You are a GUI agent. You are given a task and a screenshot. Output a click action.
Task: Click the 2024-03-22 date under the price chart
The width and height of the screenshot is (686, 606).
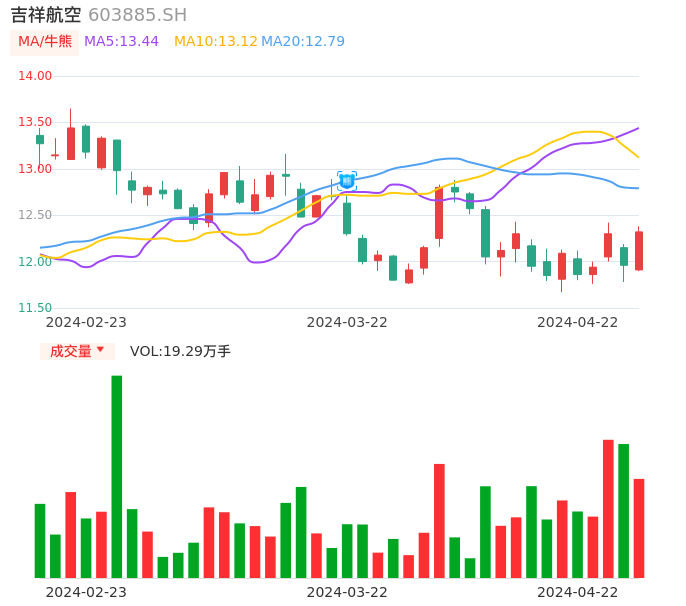click(x=347, y=322)
